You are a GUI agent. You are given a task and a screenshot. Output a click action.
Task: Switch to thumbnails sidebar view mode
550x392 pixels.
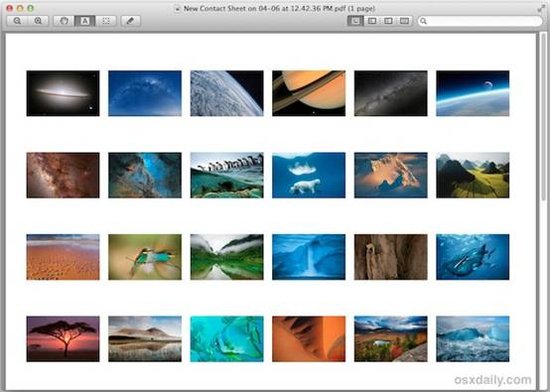tap(371, 21)
